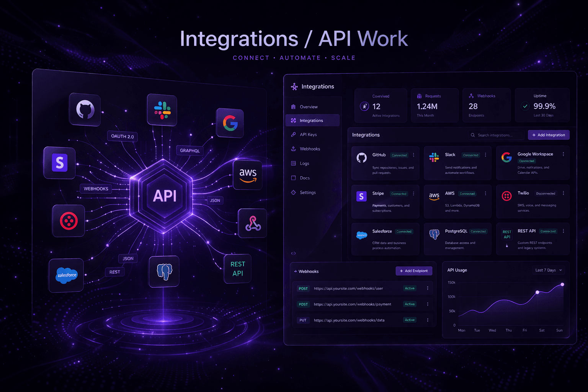Open the Last 7 Days dropdown
The image size is (588, 392).
pos(548,270)
